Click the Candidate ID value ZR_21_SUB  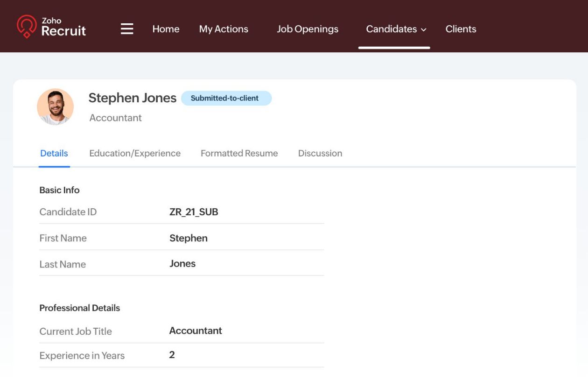coord(194,212)
